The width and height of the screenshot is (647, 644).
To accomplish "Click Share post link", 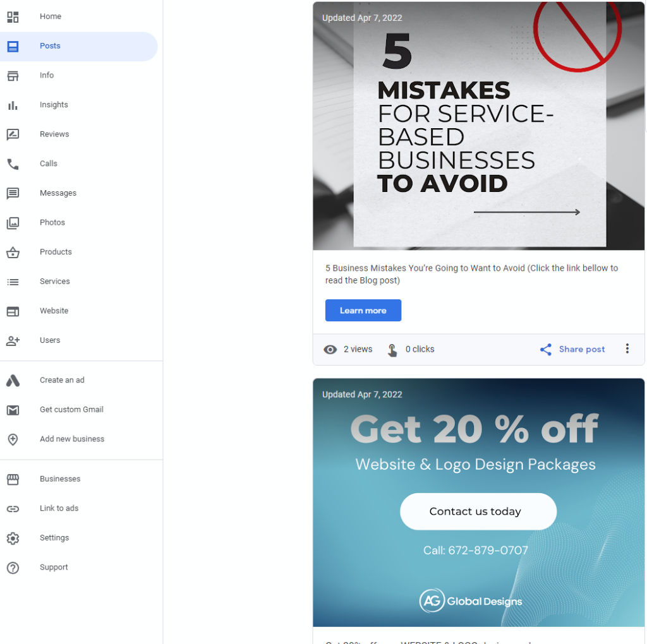I will 572,350.
